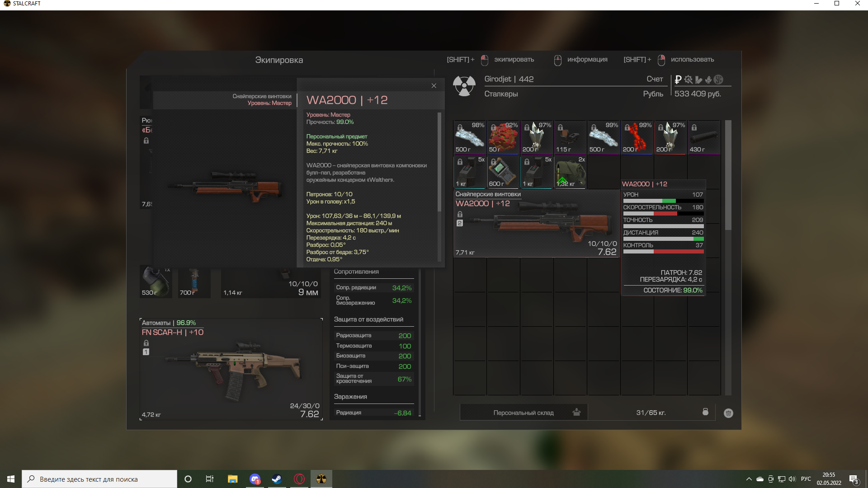868x488 pixels.
Task: Open File Explorer from taskbar
Action: click(232, 479)
